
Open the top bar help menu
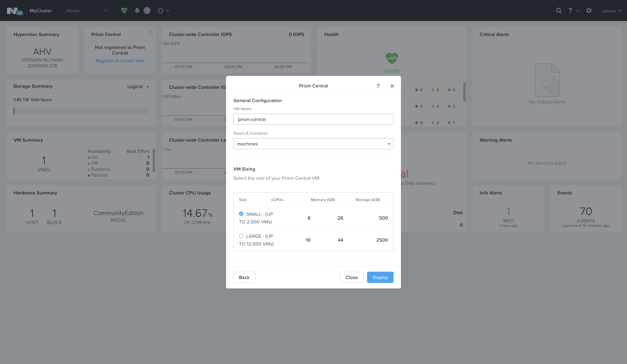573,11
